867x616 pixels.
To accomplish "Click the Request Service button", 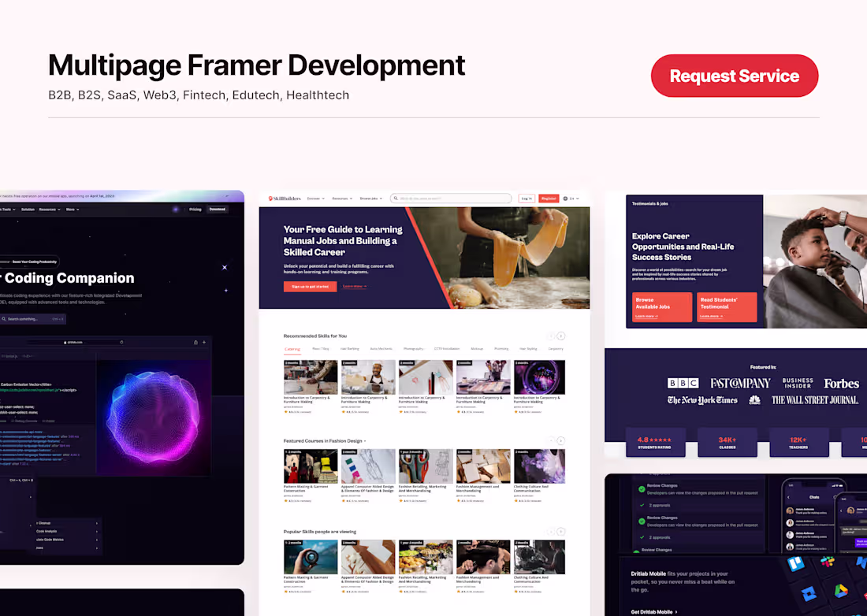I will click(734, 76).
